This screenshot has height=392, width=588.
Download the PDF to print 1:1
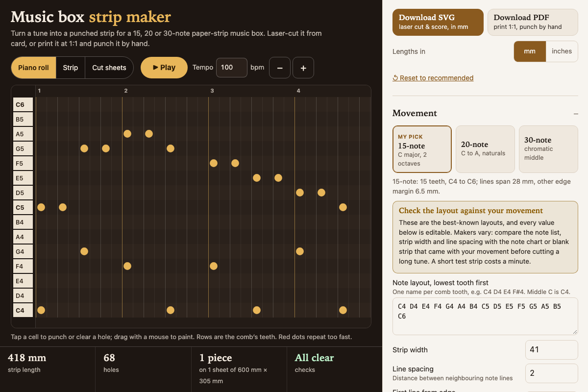coord(533,22)
